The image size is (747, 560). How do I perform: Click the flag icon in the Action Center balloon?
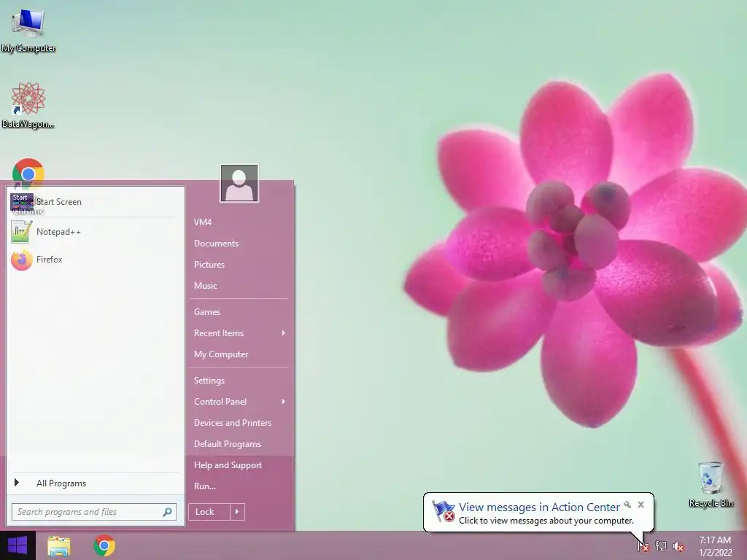pos(443,511)
